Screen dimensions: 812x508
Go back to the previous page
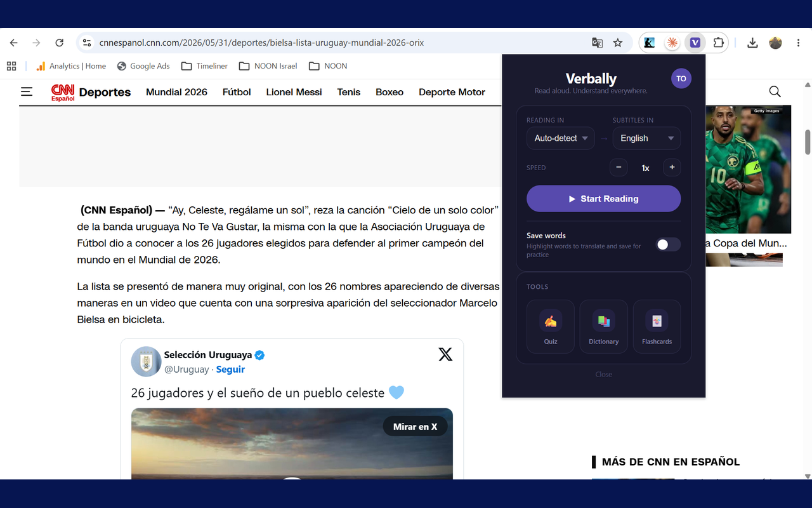(14, 43)
